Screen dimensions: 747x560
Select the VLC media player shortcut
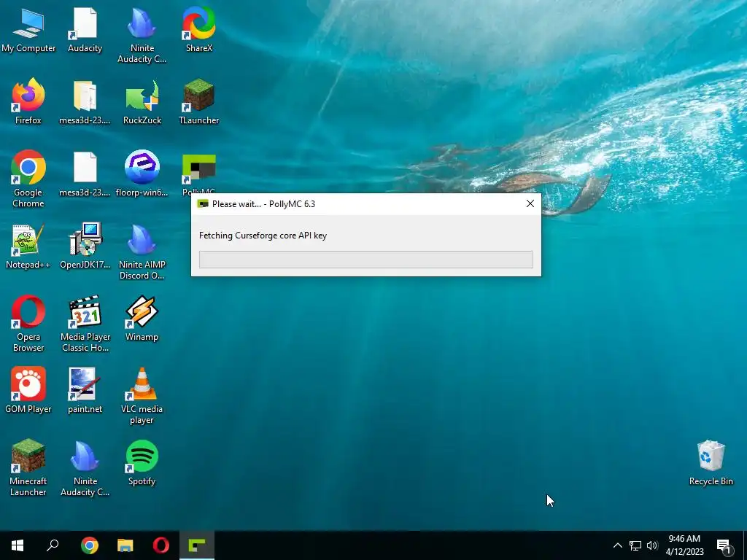pyautogui.click(x=142, y=396)
